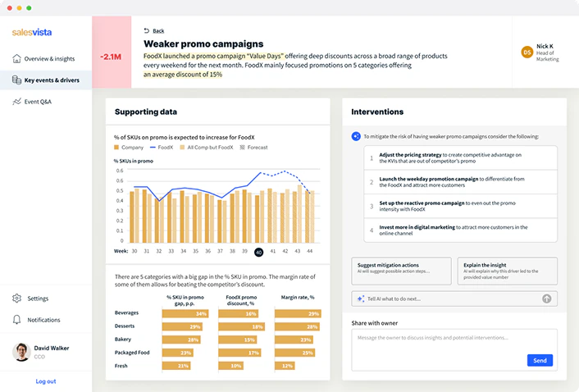This screenshot has height=392, width=579.
Task: Click the Fresh row label
Action: tap(121, 366)
